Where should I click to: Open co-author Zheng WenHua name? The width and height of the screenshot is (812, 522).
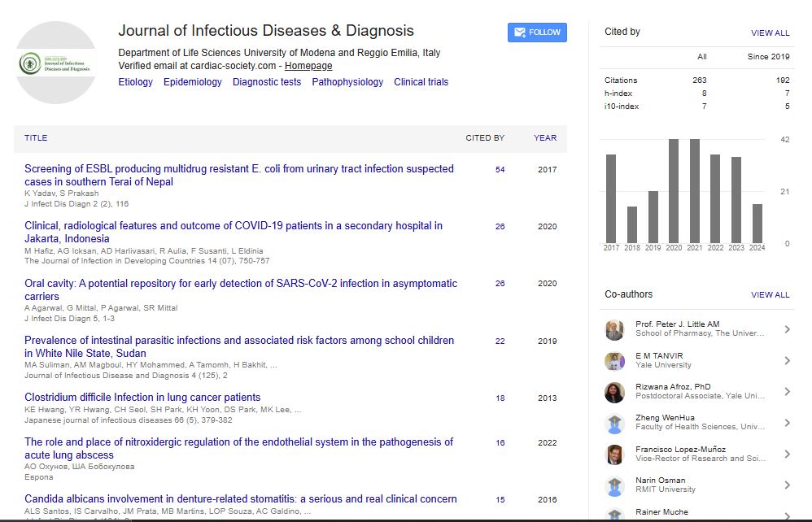tap(665, 417)
